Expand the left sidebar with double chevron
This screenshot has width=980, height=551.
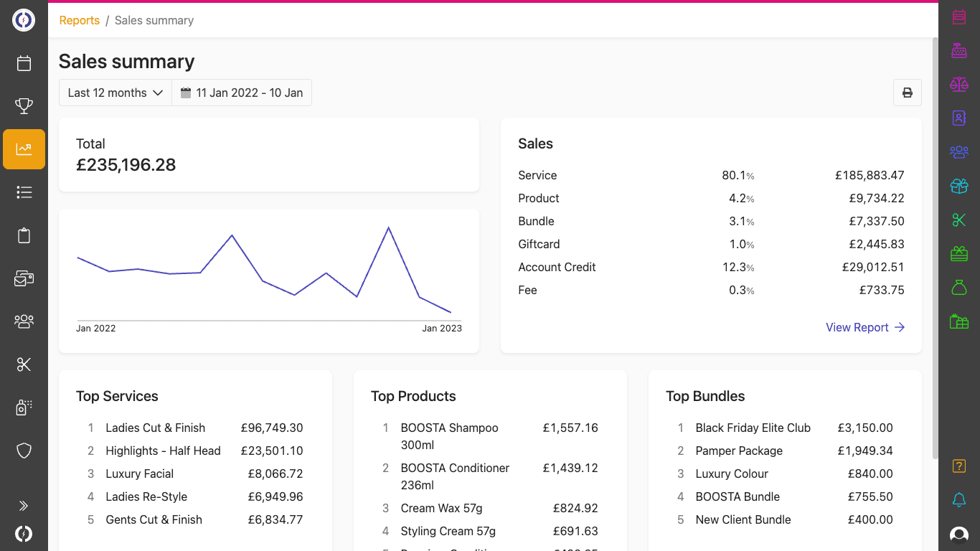click(x=24, y=506)
